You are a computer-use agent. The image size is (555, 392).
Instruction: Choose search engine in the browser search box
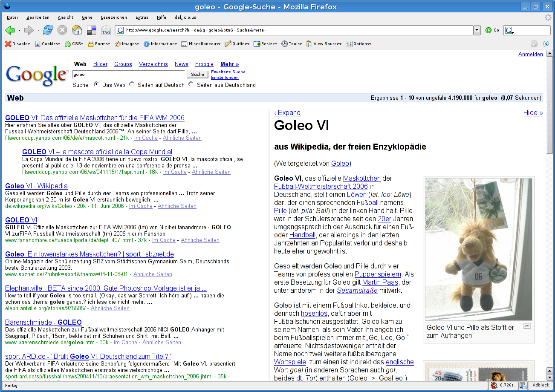[509, 30]
